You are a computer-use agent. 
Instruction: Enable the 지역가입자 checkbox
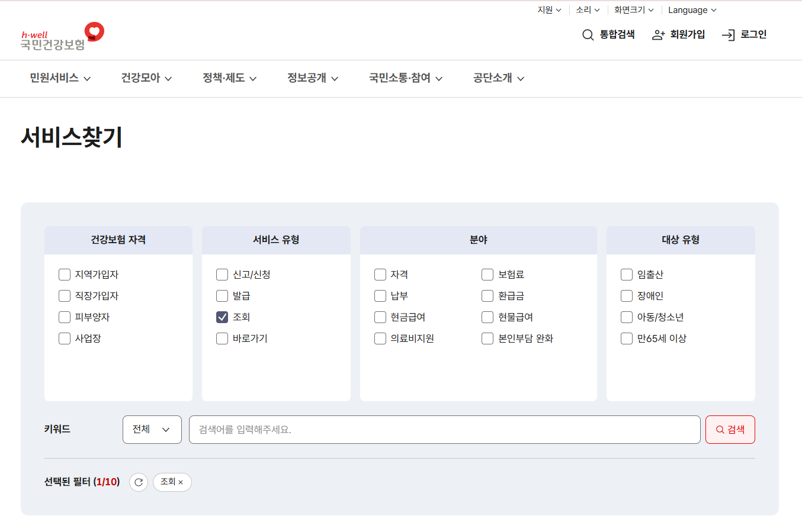pyautogui.click(x=65, y=274)
